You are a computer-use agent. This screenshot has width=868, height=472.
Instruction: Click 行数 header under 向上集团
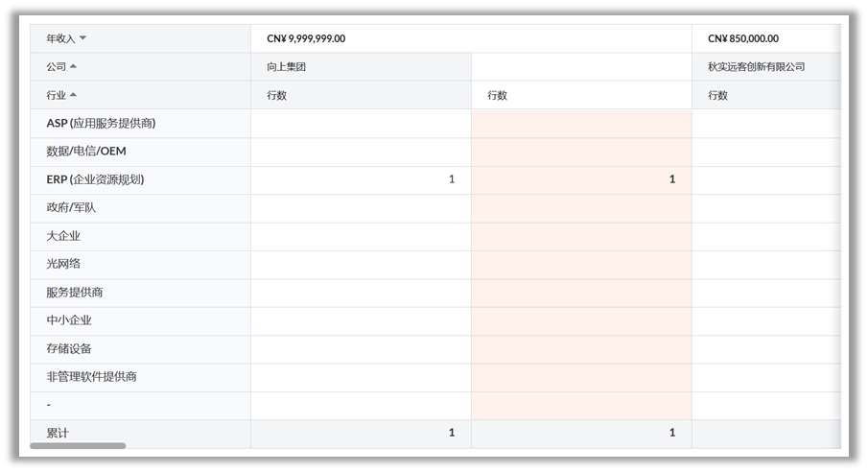click(x=276, y=95)
